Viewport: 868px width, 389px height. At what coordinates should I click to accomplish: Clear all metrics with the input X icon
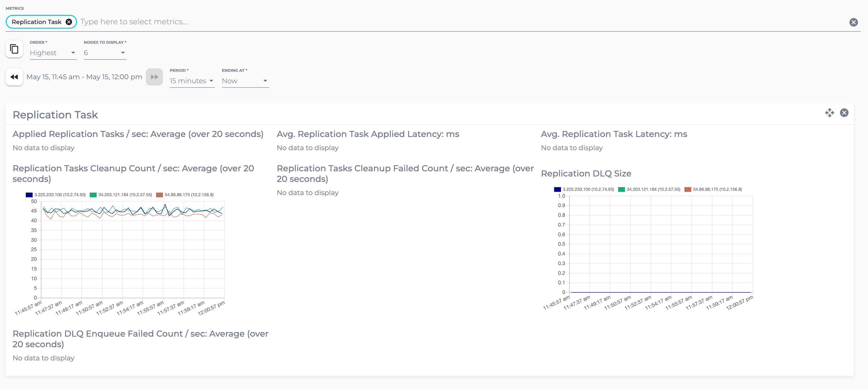pos(853,22)
